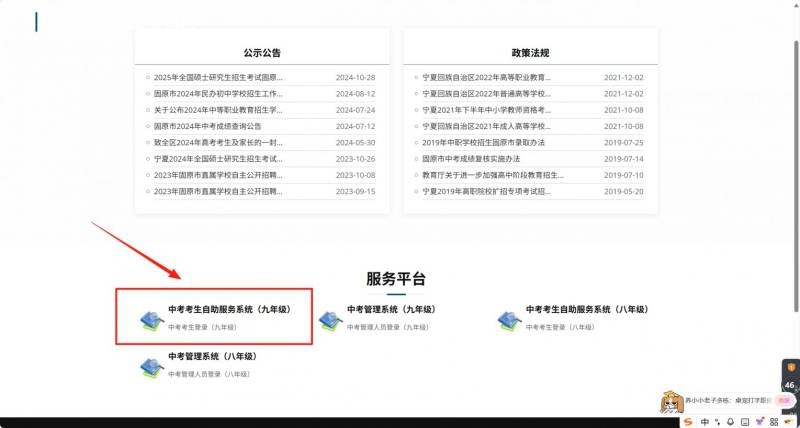Toggle the 中 Chinese input mode indicator

[x=705, y=422]
